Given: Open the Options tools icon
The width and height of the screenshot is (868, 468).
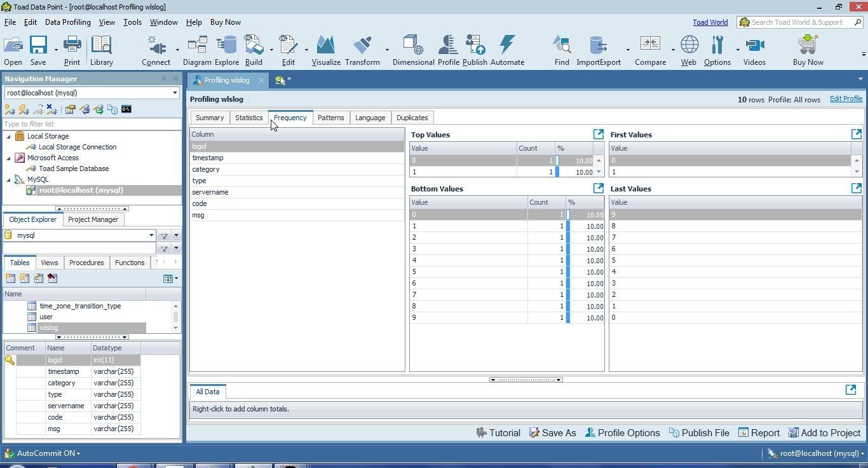Looking at the screenshot, I should (717, 46).
